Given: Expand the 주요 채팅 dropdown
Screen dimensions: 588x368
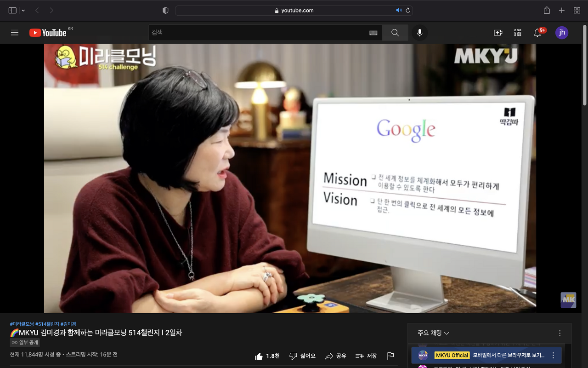Looking at the screenshot, I should 433,333.
